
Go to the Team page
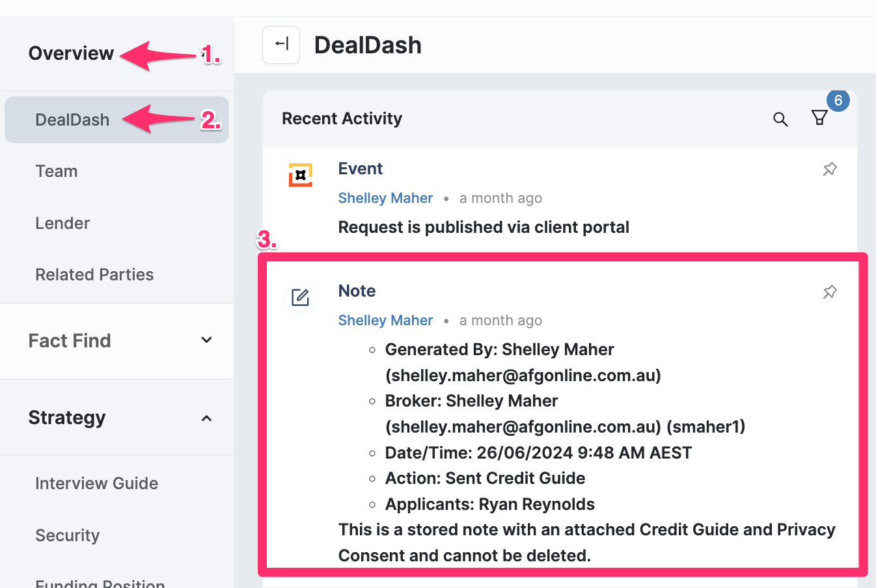[x=57, y=171]
